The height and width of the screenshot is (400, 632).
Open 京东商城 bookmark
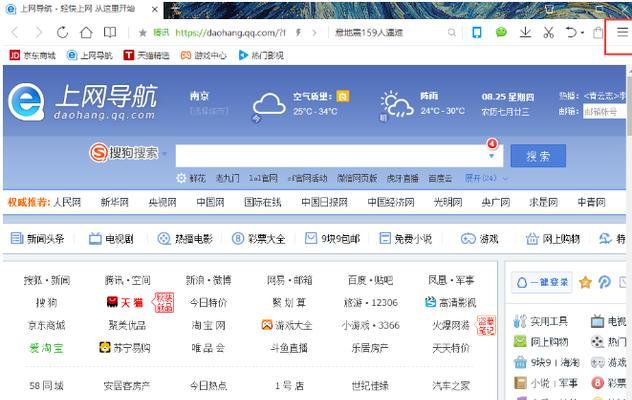pos(32,55)
